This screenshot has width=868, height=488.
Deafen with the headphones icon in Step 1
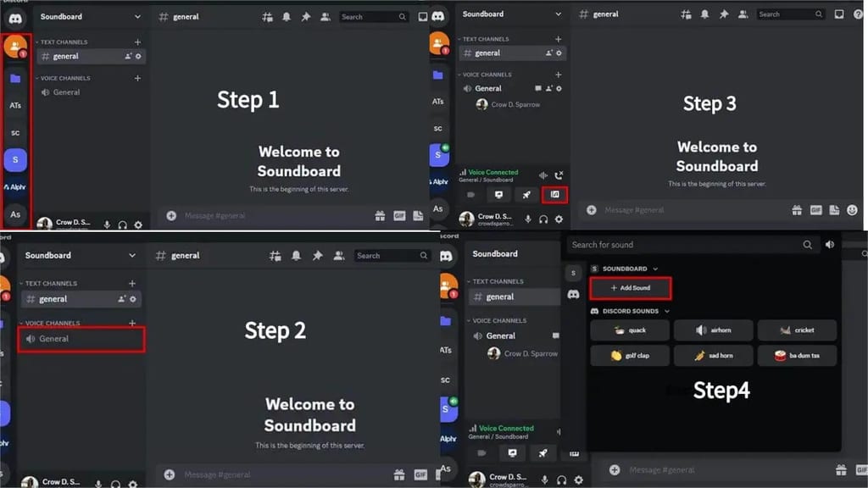coord(122,225)
